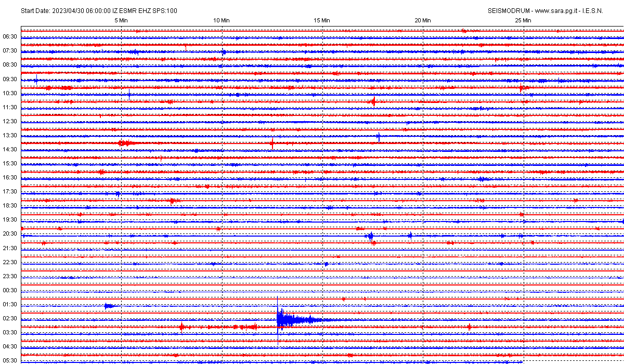Click the 25 Min axis label

tap(523, 20)
